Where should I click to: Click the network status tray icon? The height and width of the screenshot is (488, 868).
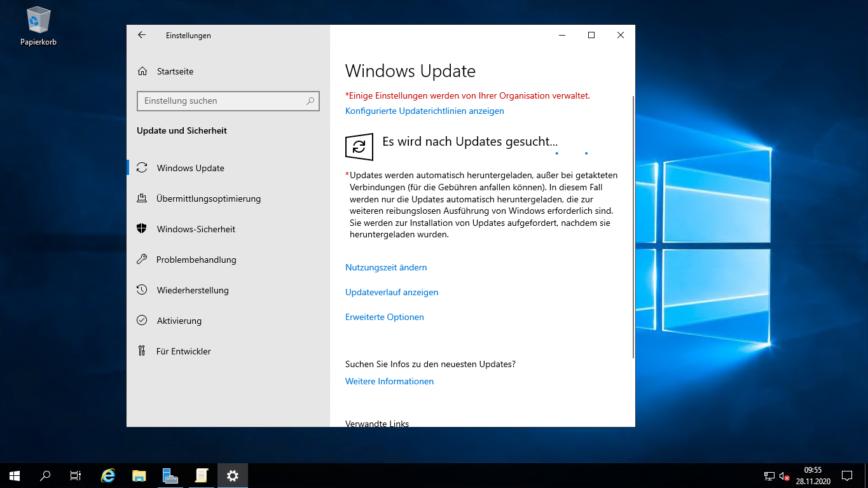coord(769,476)
